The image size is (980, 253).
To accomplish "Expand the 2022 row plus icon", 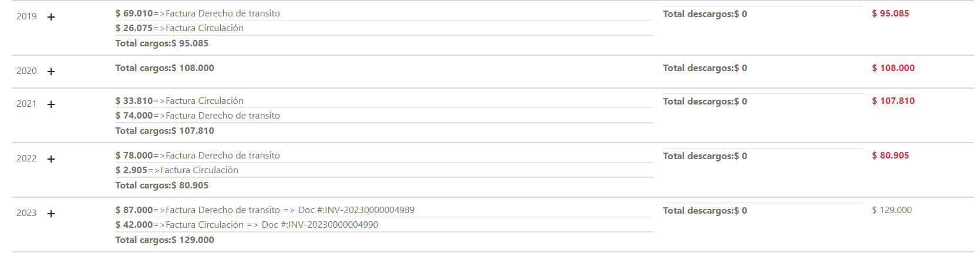I will 51,159.
